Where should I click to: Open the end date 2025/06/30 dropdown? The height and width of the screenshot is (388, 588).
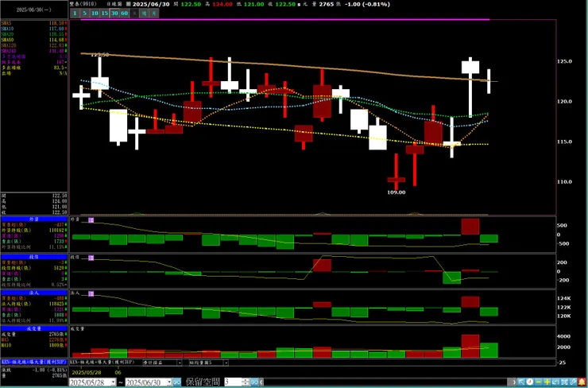(x=168, y=382)
